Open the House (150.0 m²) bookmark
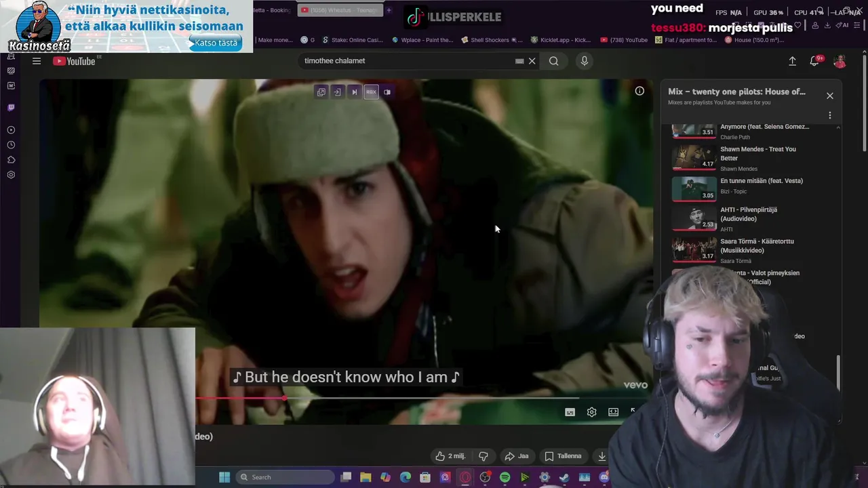 click(x=755, y=40)
